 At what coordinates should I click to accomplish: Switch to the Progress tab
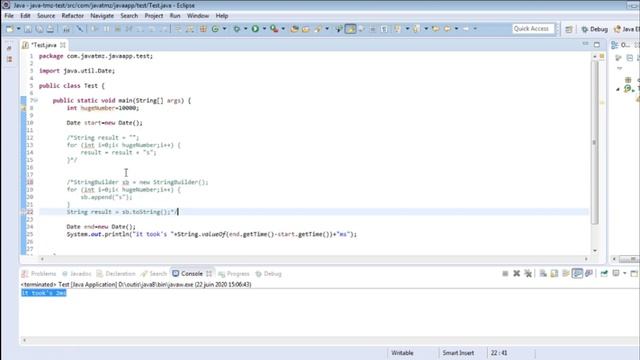(234, 273)
